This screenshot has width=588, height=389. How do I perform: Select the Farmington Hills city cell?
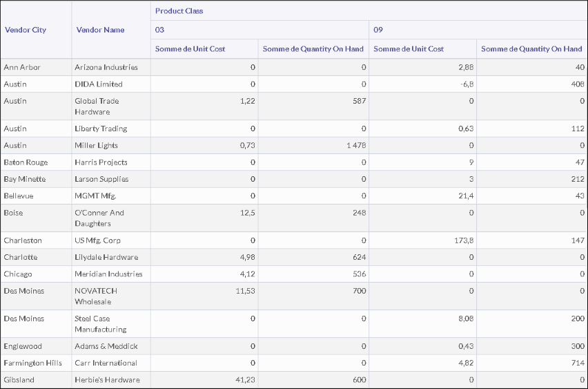click(x=32, y=363)
